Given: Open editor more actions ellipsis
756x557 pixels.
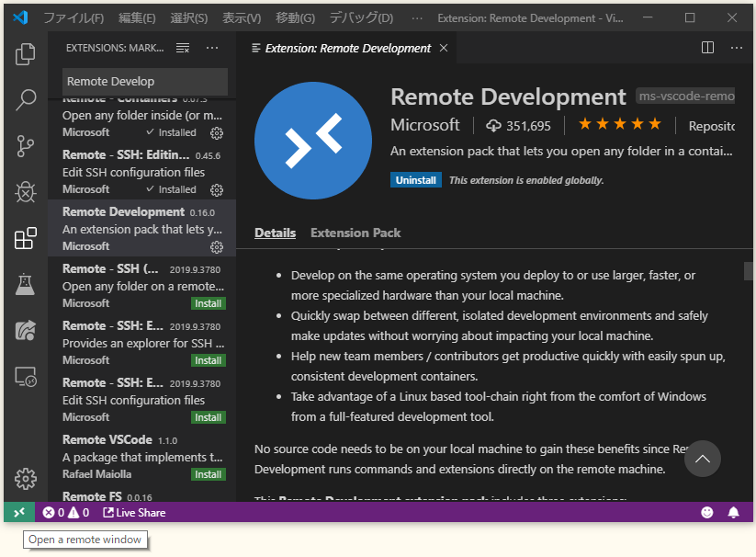Looking at the screenshot, I should click(x=736, y=47).
